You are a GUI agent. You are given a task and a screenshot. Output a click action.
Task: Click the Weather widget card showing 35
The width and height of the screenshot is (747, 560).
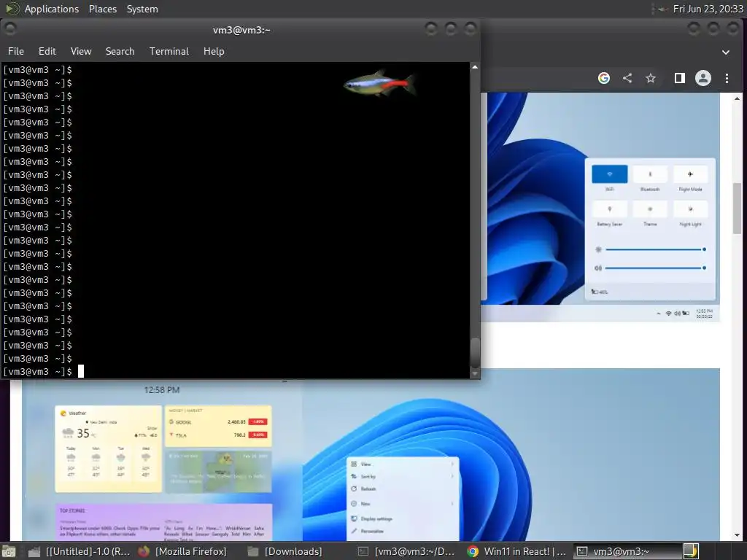(109, 448)
